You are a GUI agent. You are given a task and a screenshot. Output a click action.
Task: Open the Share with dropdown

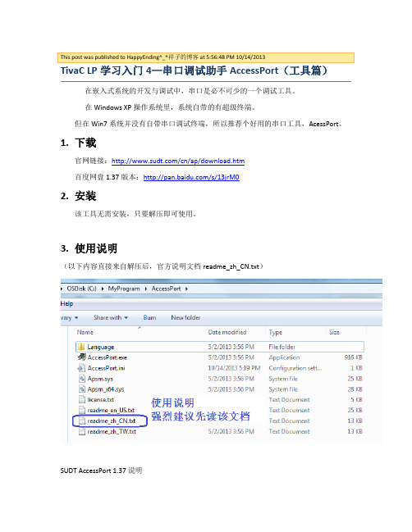(x=111, y=317)
